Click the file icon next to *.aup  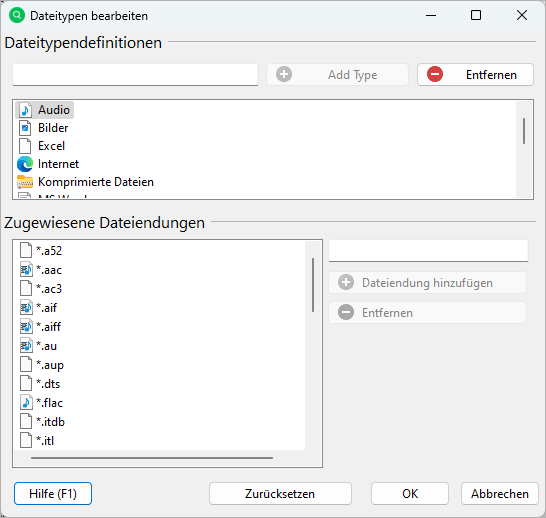pyautogui.click(x=26, y=365)
